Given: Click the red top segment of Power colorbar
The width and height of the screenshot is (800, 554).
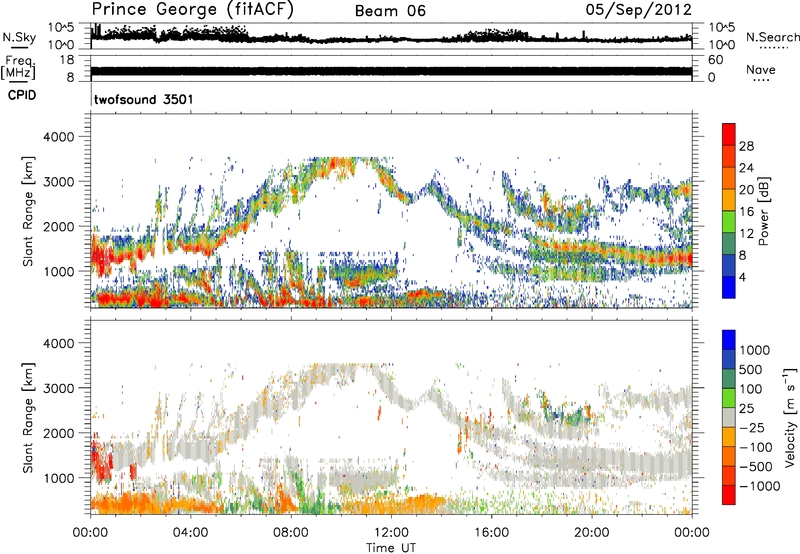Looking at the screenshot, I should pos(729,134).
